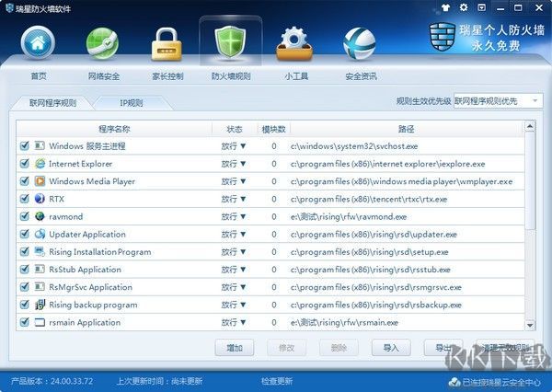Click the rule list vertical scrollbar thumb
Screen dimensions: 552x392
coord(530,180)
